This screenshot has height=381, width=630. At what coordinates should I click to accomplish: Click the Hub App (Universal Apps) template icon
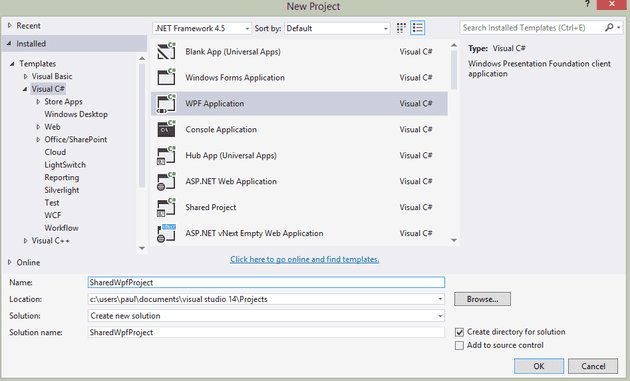coord(166,155)
